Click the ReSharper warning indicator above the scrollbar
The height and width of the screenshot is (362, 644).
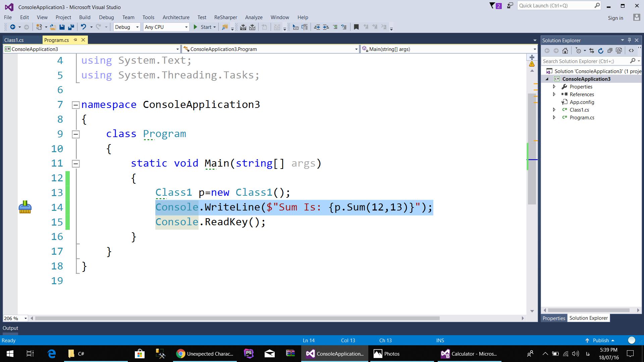click(532, 64)
